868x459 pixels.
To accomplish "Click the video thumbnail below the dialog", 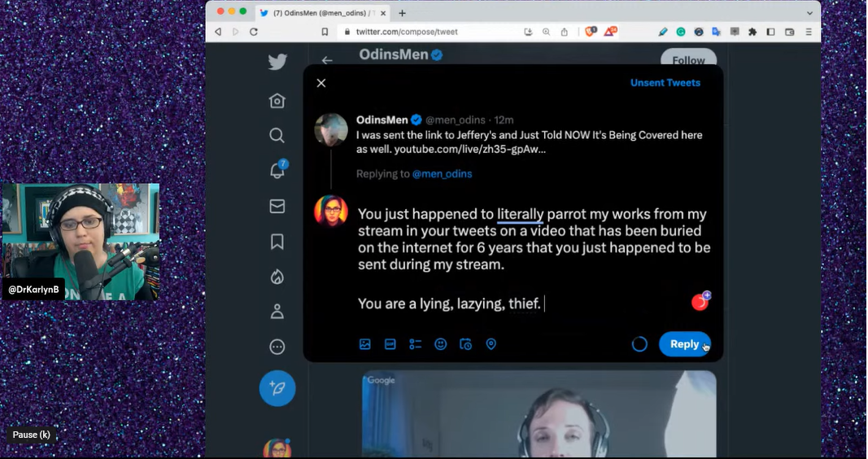I will pos(539,414).
